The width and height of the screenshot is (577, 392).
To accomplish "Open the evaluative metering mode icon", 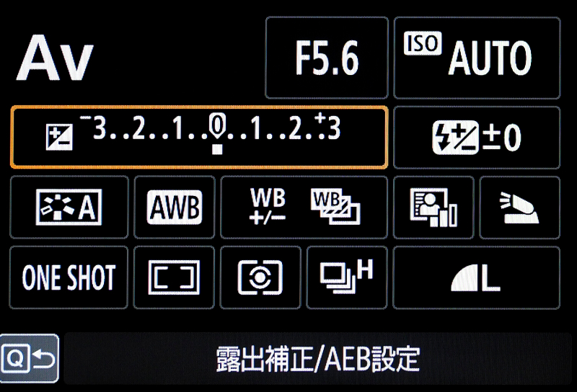I will click(260, 277).
